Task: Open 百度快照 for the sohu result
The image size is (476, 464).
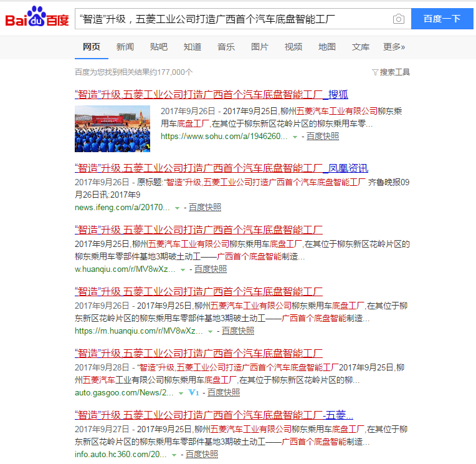Action: click(323, 137)
